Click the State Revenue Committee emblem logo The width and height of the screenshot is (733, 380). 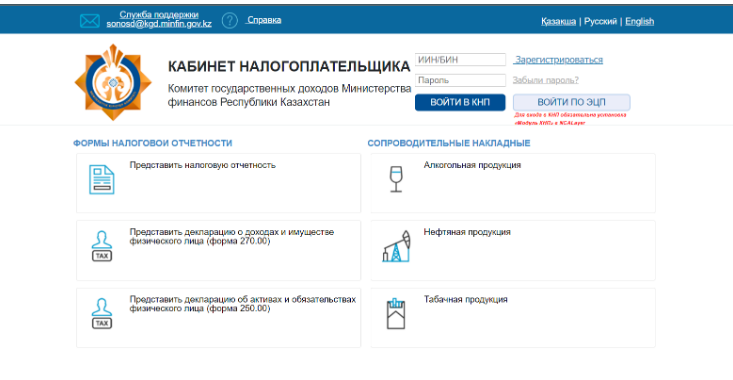pyautogui.click(x=113, y=82)
